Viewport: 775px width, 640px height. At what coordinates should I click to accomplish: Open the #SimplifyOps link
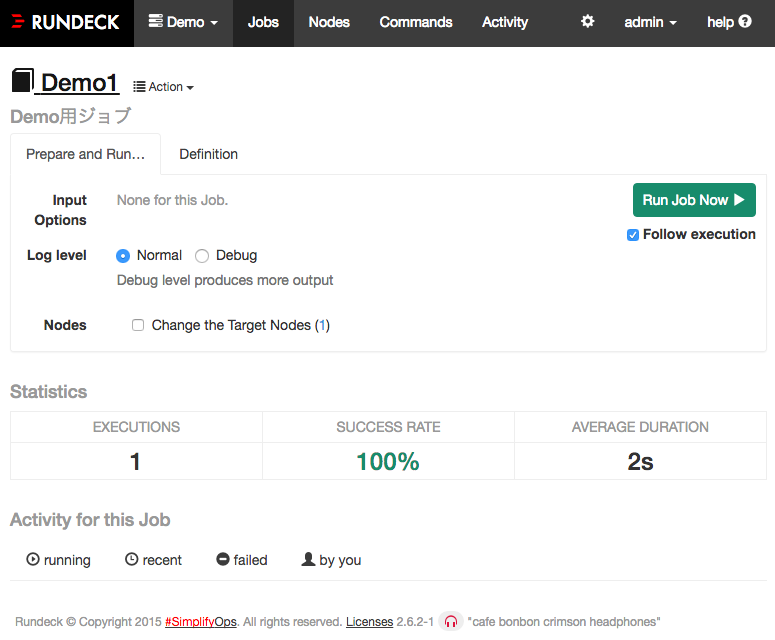pos(201,622)
